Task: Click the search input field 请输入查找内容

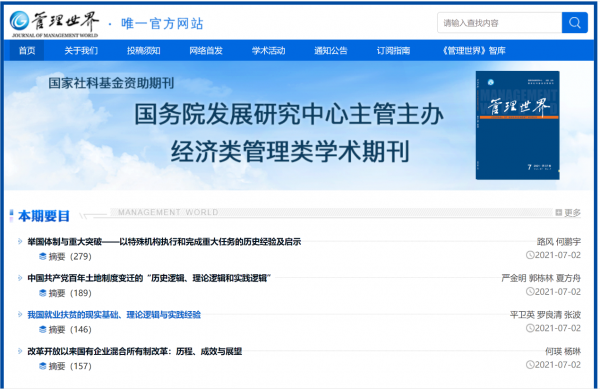Action: [499, 23]
